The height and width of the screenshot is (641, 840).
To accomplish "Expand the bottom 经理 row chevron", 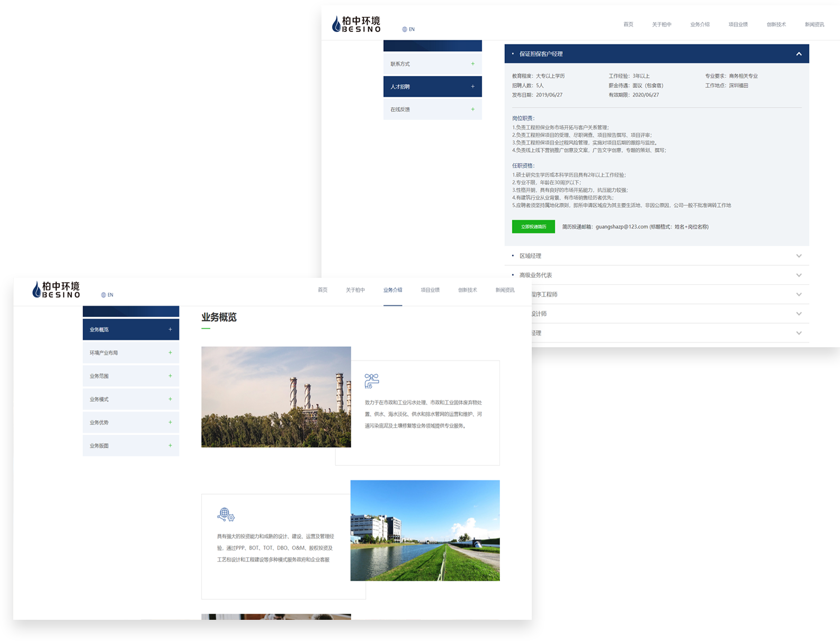I will tap(799, 333).
